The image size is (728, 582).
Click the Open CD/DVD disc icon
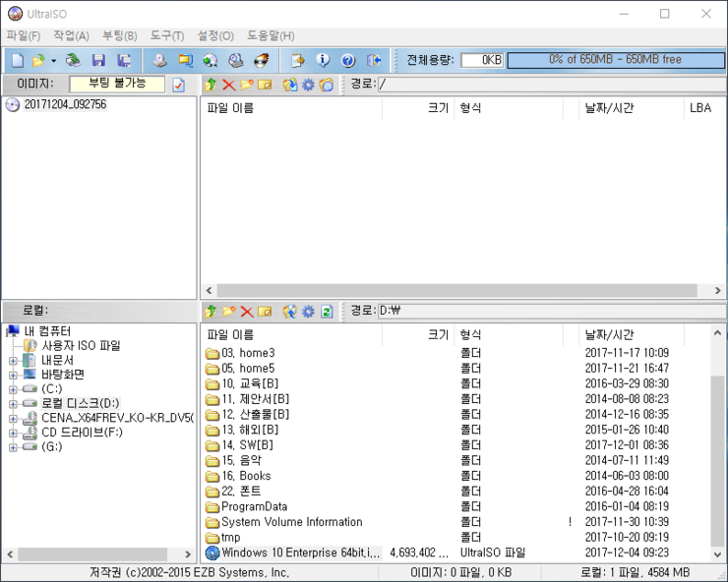73,60
